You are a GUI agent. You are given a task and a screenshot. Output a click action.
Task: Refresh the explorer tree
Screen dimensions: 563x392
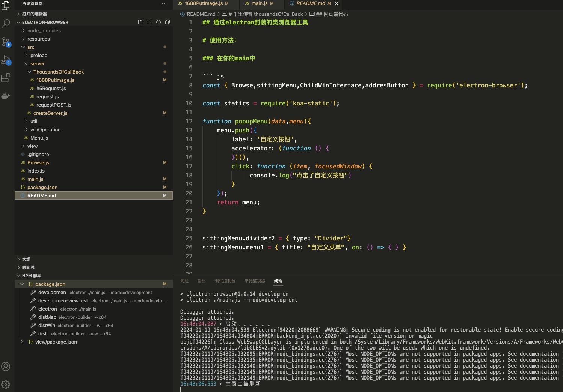[158, 22]
